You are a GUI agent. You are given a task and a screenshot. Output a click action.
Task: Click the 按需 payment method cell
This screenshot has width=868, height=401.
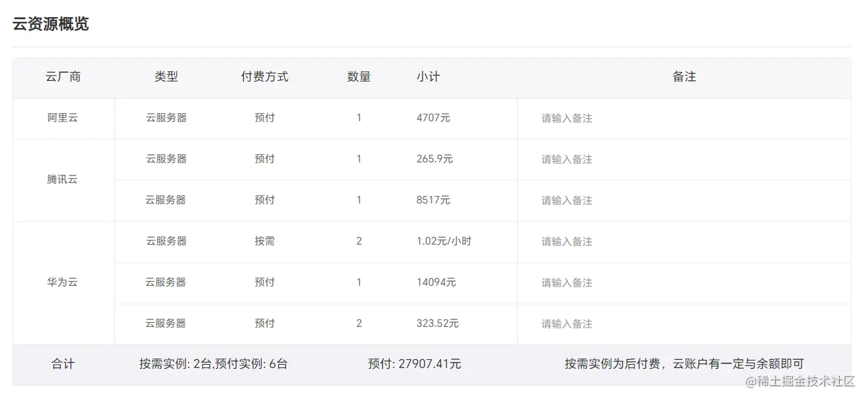tap(264, 241)
